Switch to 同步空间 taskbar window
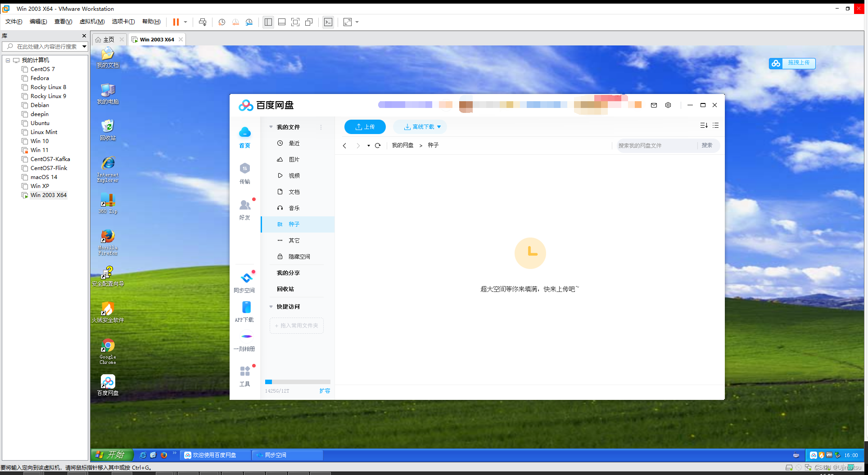The width and height of the screenshot is (868, 475). pyautogui.click(x=287, y=455)
